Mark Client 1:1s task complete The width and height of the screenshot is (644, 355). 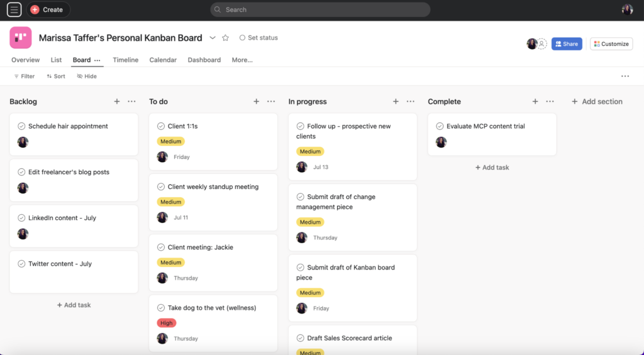point(161,126)
